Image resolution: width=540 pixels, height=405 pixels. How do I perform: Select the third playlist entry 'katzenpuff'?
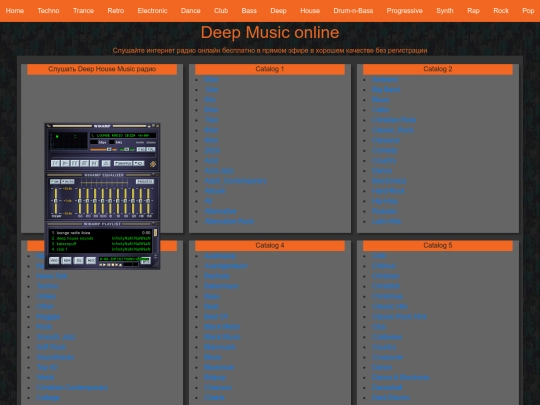tap(101, 244)
